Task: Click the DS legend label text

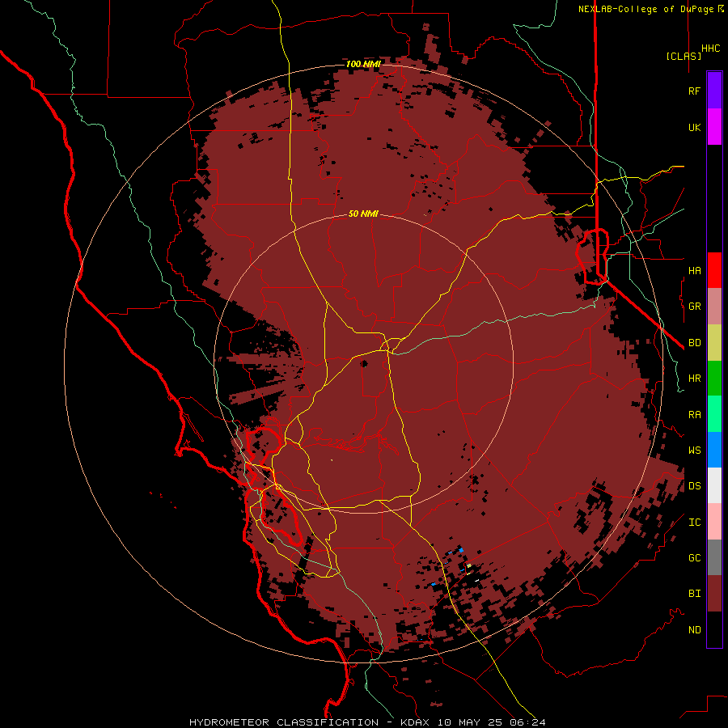Action: pyautogui.click(x=694, y=486)
